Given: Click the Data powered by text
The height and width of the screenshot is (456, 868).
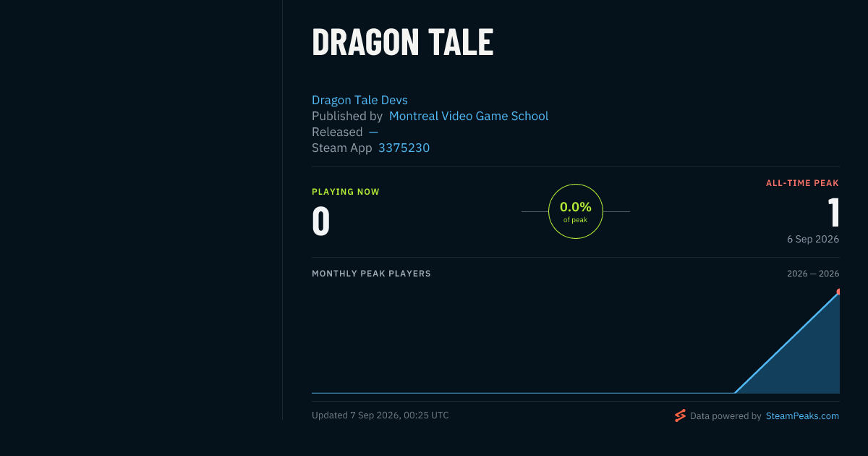Looking at the screenshot, I should 726,416.
